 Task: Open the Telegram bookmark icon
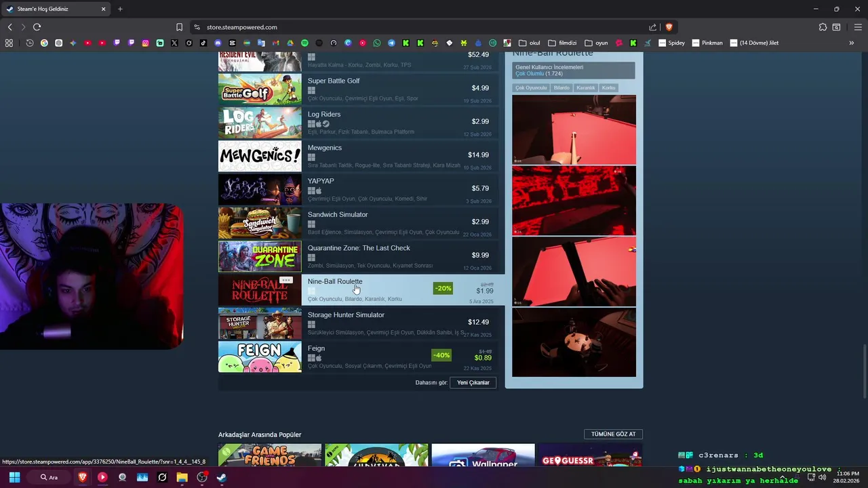coord(391,43)
